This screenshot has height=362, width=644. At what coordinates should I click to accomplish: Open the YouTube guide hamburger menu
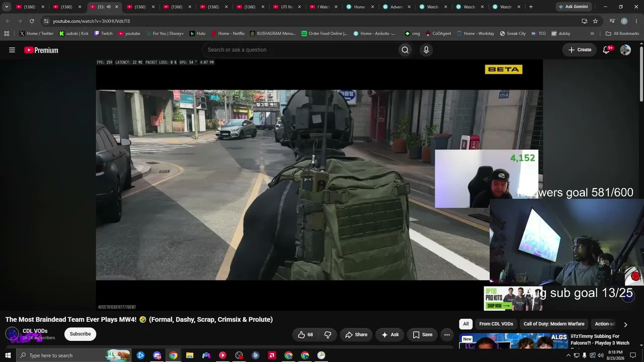12,50
